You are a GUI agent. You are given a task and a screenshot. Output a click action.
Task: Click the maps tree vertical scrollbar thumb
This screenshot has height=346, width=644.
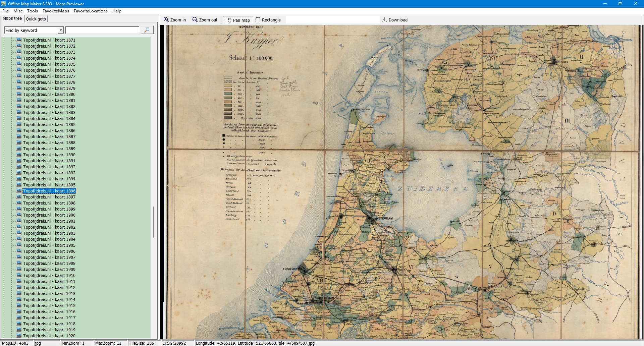click(x=154, y=222)
